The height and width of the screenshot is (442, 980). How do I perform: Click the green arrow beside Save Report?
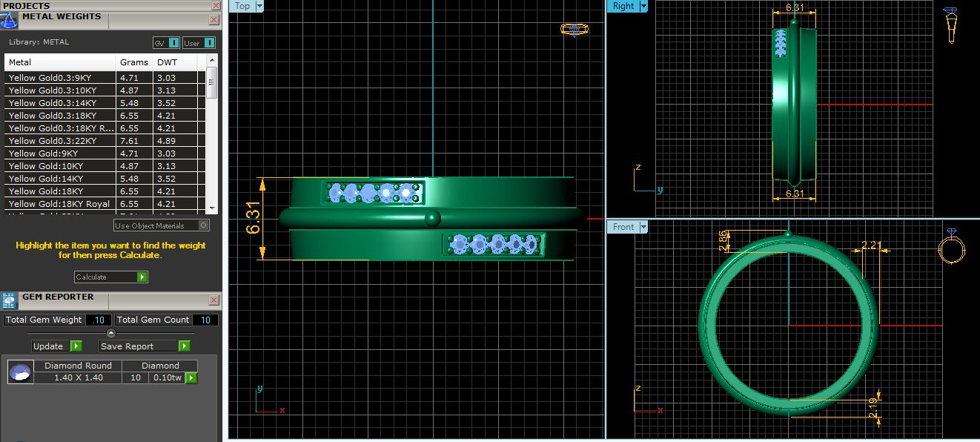coord(184,346)
